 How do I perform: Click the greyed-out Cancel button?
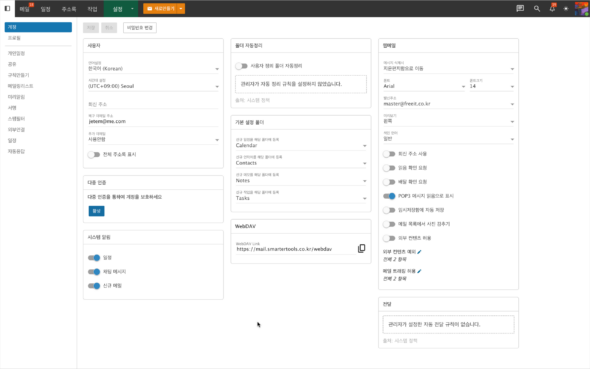(x=109, y=28)
